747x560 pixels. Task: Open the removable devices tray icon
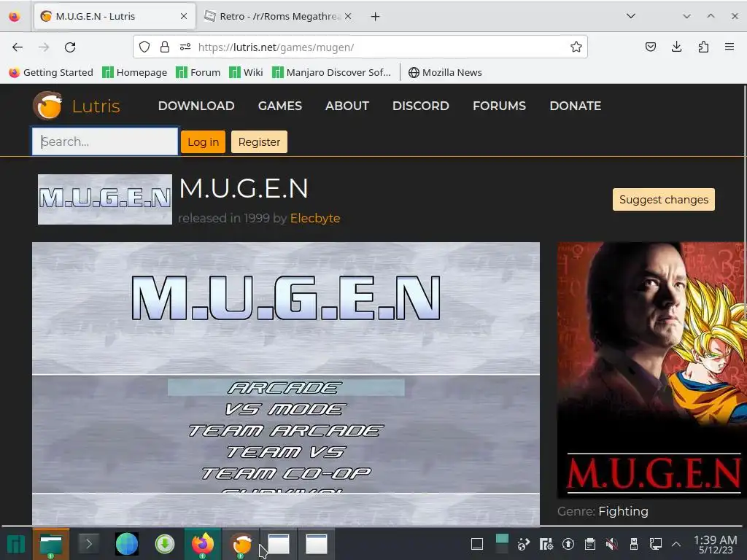pos(634,544)
